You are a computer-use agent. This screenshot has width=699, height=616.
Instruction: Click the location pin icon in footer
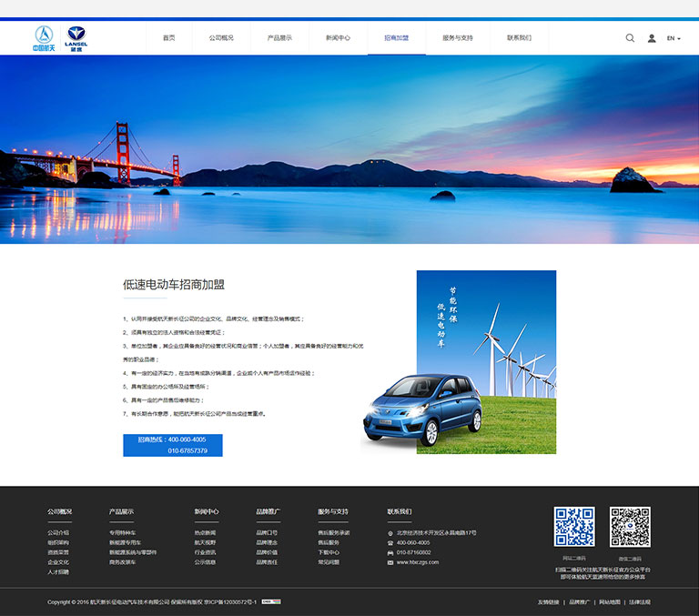(390, 533)
